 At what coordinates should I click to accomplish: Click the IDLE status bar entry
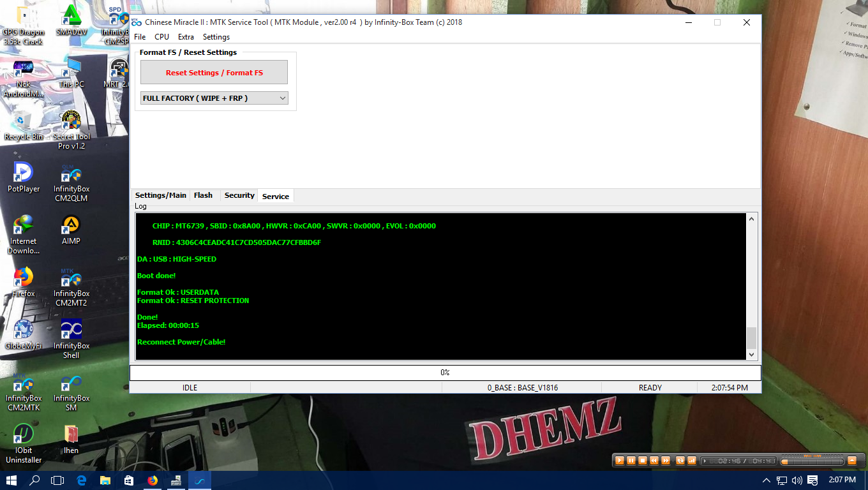[x=190, y=387]
